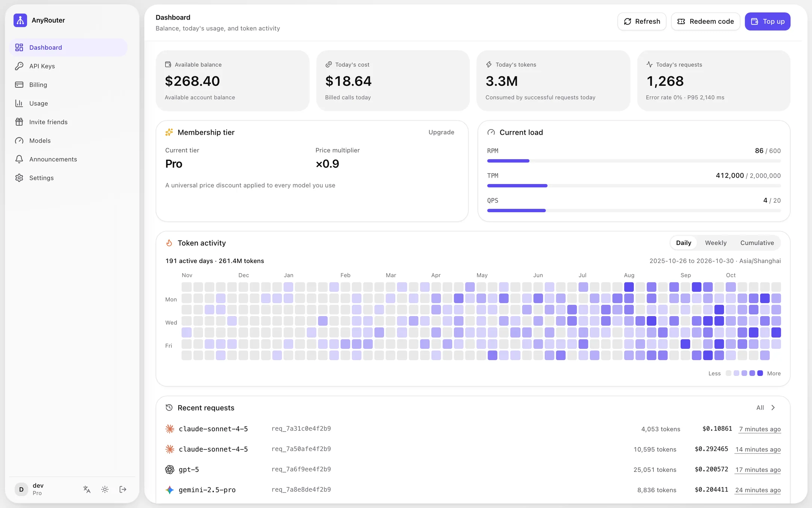Click the Top up button

coord(767,21)
